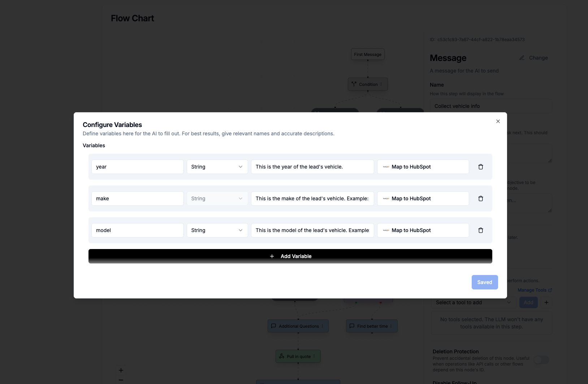The image size is (588, 384).
Task: Select the First Message node
Action: 368,54
